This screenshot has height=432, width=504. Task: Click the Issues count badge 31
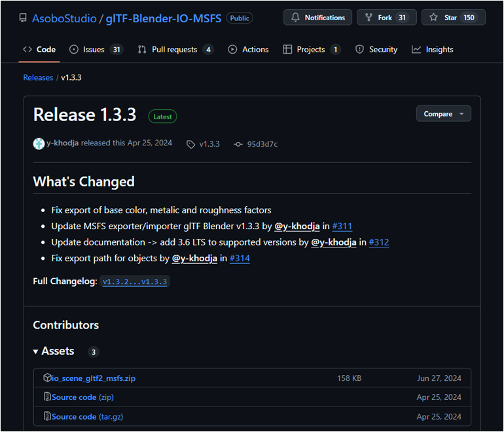(117, 50)
